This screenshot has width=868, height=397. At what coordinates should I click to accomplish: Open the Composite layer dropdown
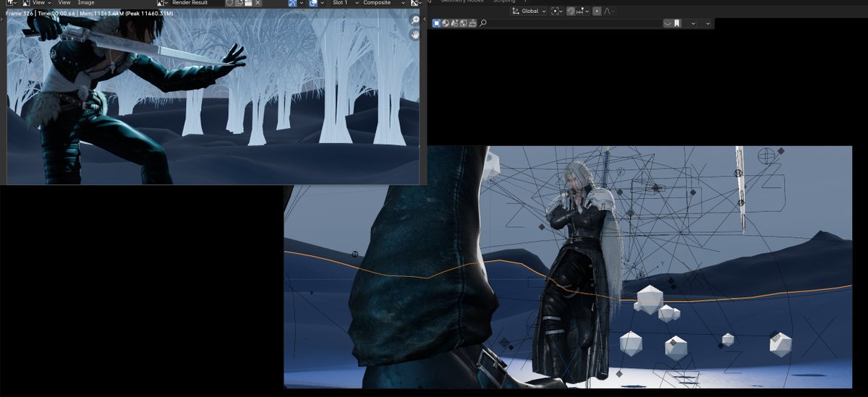coord(383,3)
